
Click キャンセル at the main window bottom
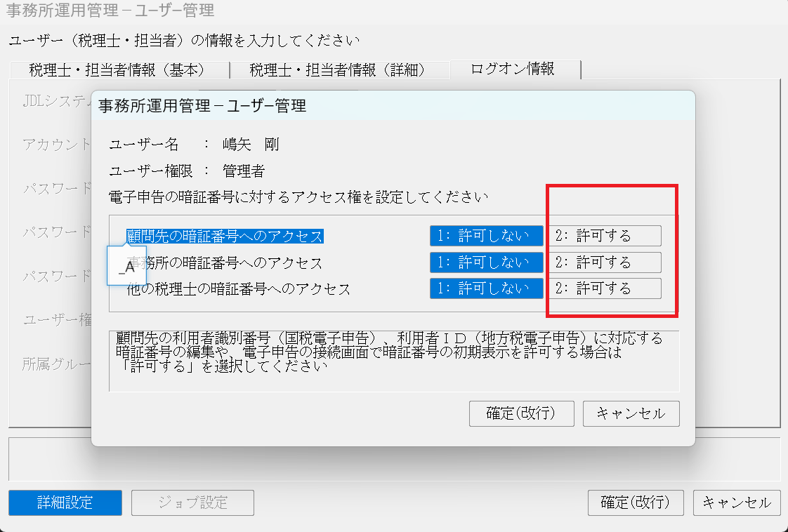tap(736, 503)
